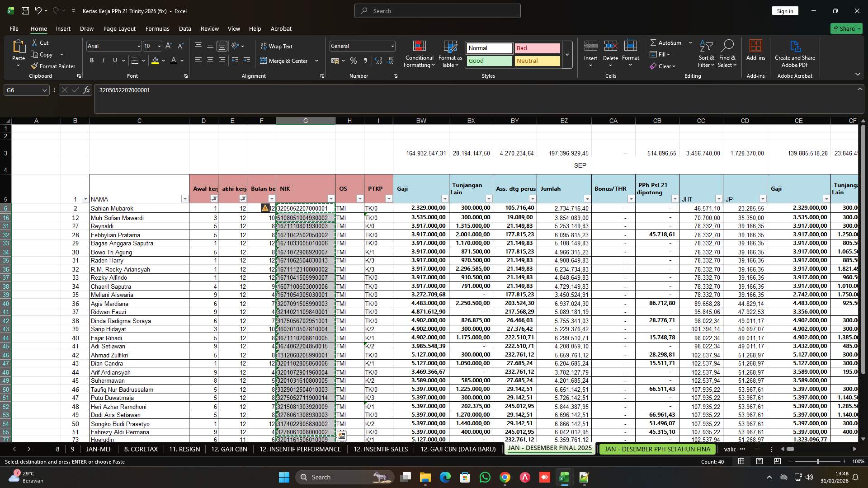Open the NAMA column filter dropdown

tap(185, 199)
